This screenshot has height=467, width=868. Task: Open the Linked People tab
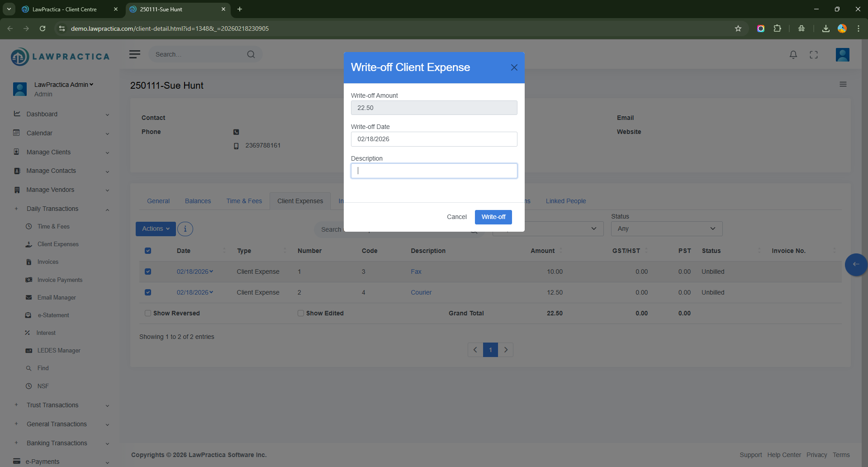(x=565, y=201)
